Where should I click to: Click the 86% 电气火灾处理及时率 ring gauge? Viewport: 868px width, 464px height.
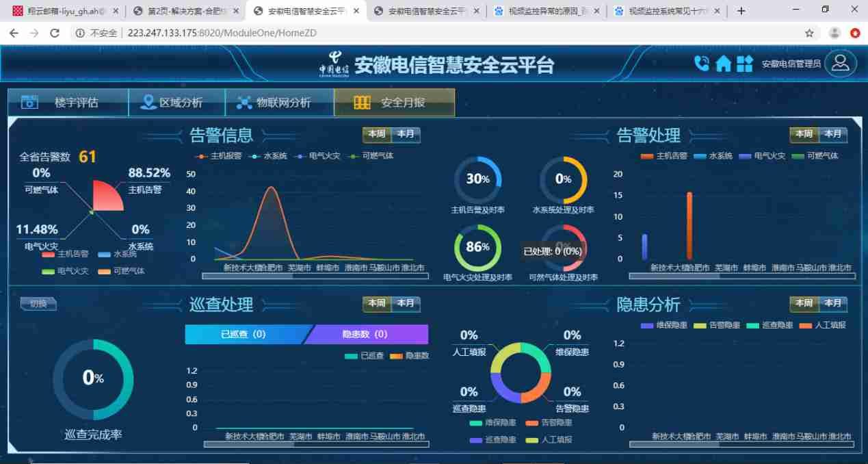(x=478, y=247)
